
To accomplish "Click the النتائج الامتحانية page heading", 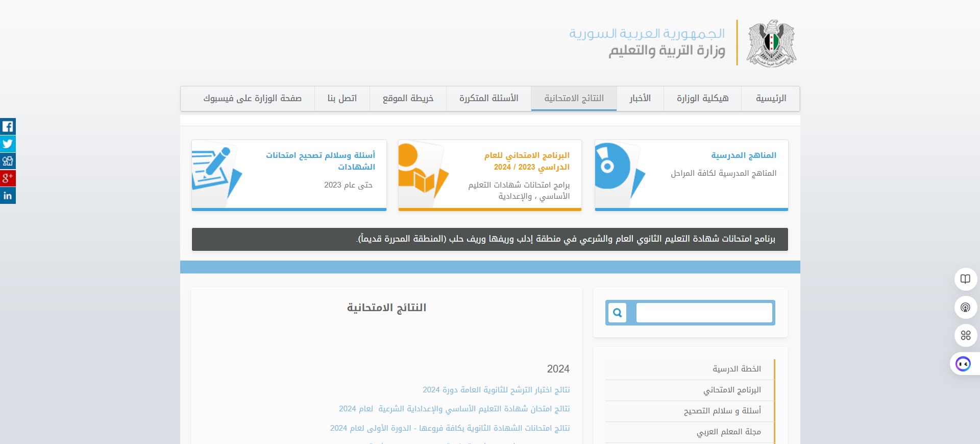I will pos(386,308).
